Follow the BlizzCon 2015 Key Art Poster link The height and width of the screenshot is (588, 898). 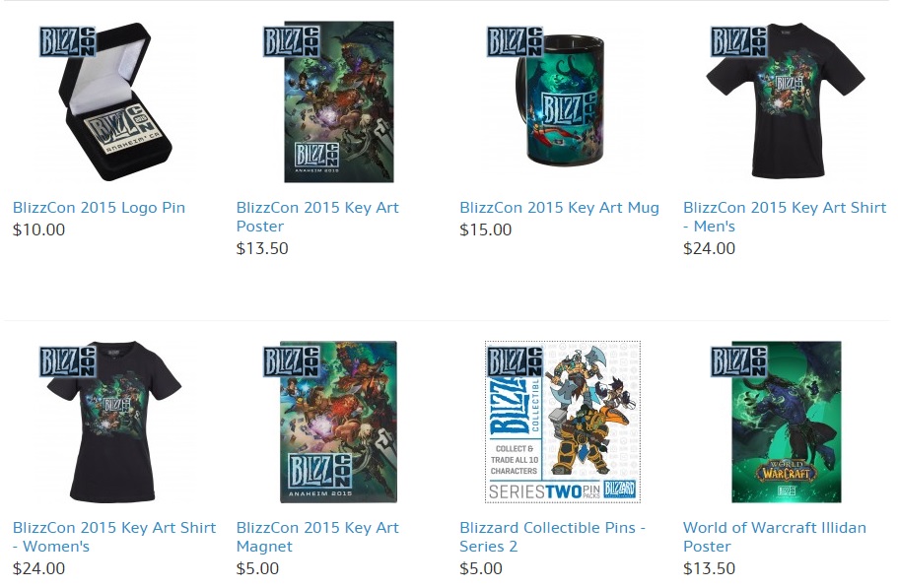pos(317,217)
